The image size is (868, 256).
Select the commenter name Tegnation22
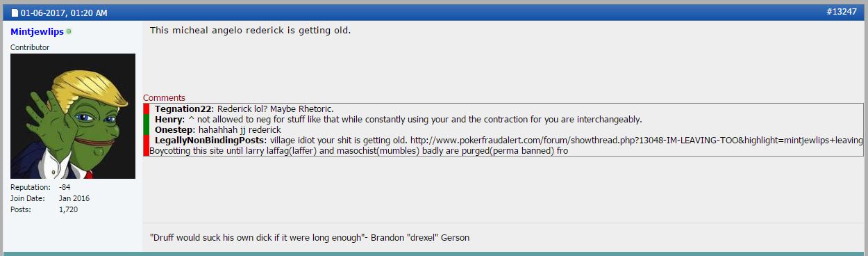tap(184, 109)
